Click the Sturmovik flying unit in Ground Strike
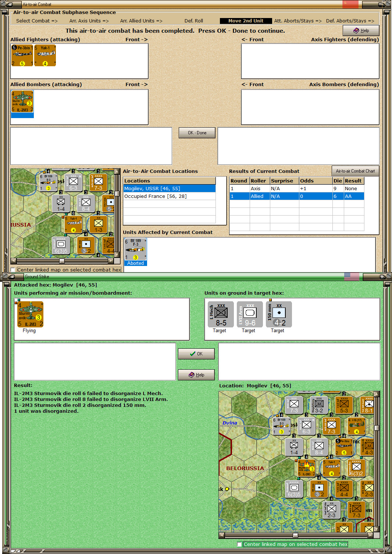 31,314
